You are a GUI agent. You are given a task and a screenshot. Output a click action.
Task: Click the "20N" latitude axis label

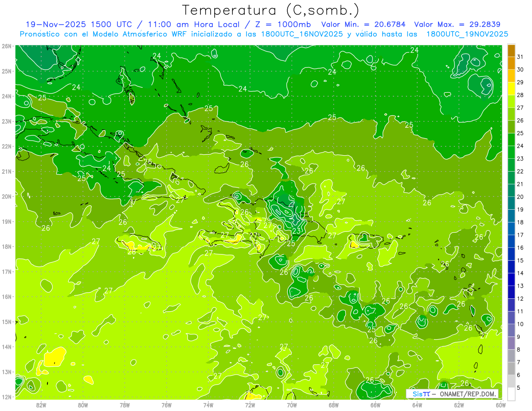pyautogui.click(x=6, y=196)
